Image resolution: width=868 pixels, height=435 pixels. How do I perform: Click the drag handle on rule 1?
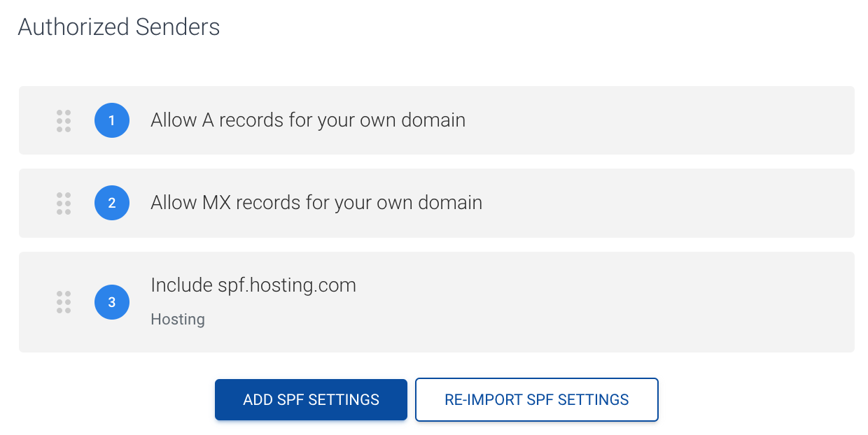[64, 120]
